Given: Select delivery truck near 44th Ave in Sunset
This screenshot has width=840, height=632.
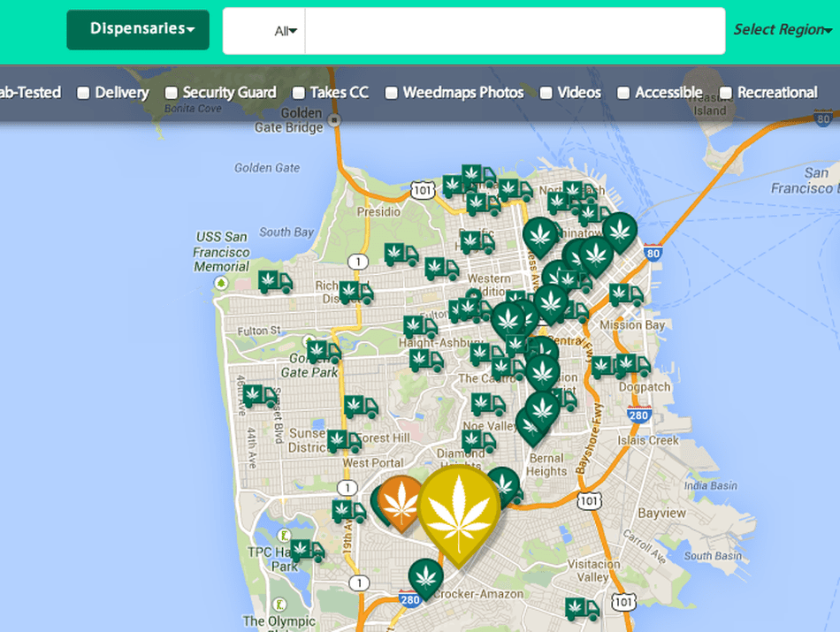Looking at the screenshot, I should point(260,397).
